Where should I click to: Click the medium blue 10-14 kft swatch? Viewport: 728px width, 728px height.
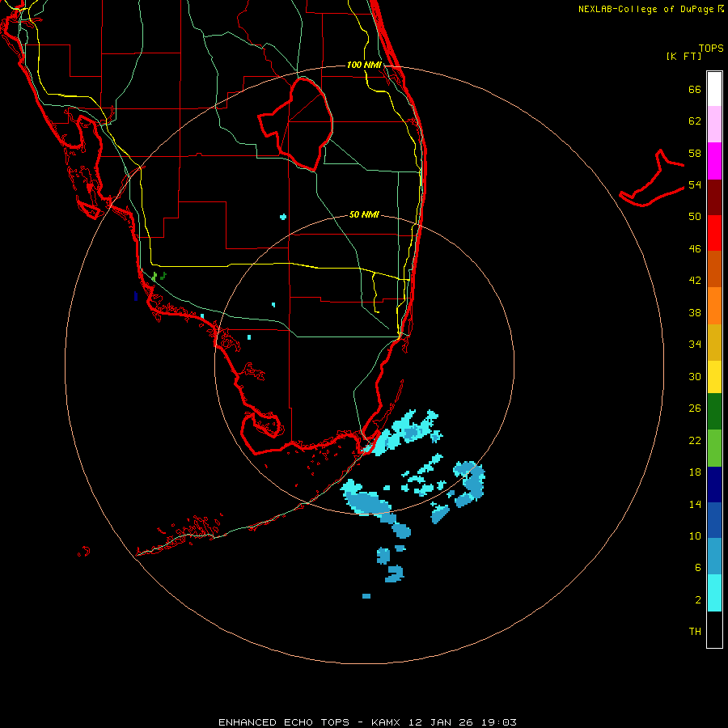pos(714,520)
